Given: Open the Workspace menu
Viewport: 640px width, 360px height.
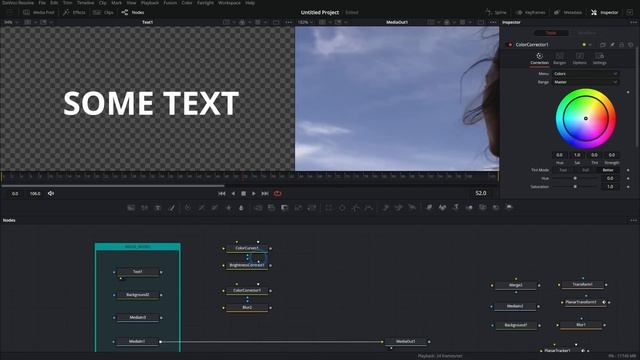Looking at the screenshot, I should point(229,3).
